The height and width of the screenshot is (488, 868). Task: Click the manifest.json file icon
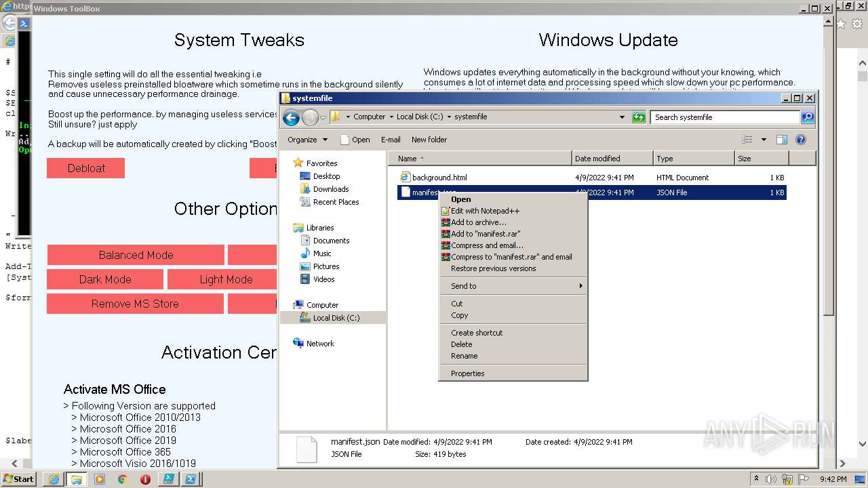click(405, 192)
